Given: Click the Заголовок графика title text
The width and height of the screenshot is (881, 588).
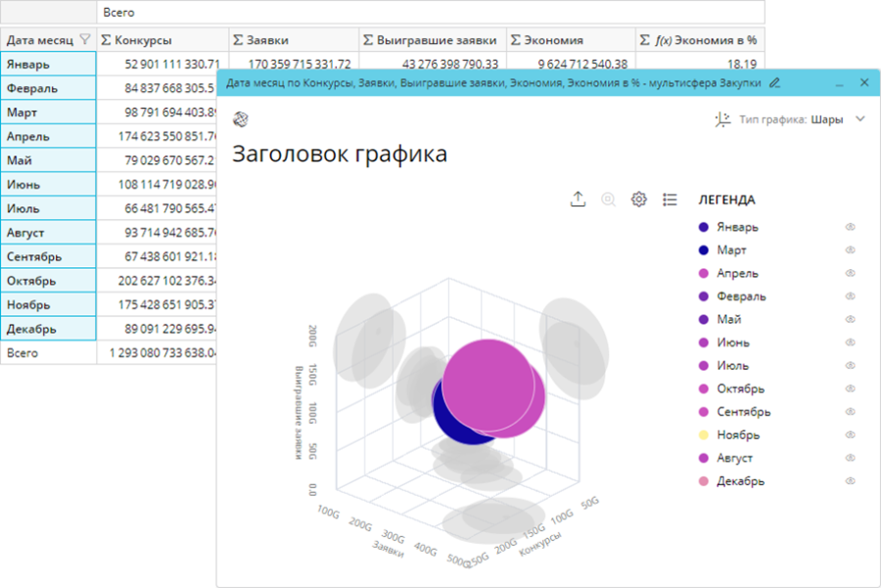Looking at the screenshot, I should [339, 154].
